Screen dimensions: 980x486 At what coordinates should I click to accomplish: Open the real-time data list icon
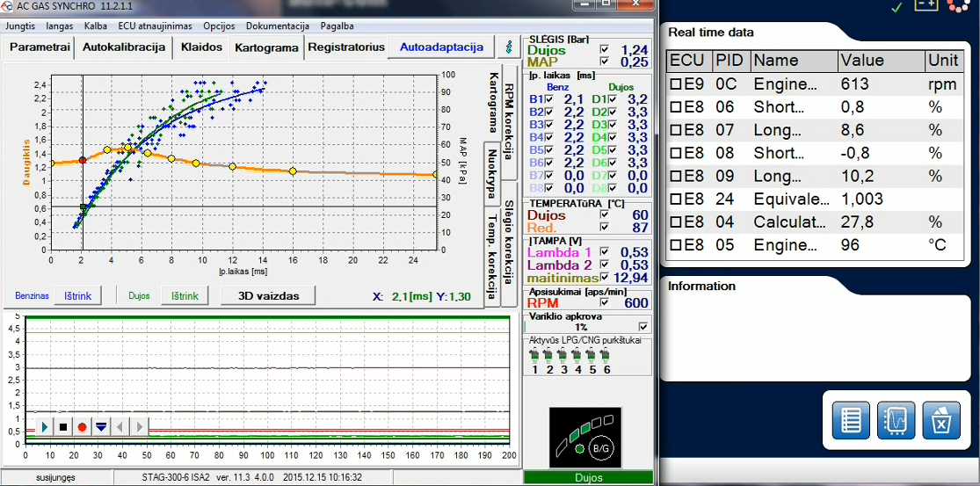point(851,421)
